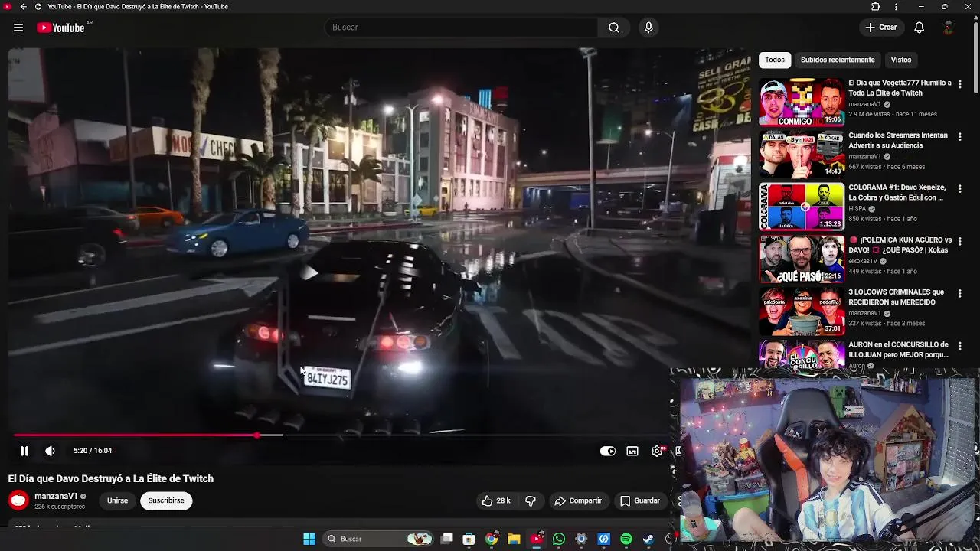Open 'Cuando los Streamers Intentan' thumbnail
980x551 pixels.
click(802, 154)
